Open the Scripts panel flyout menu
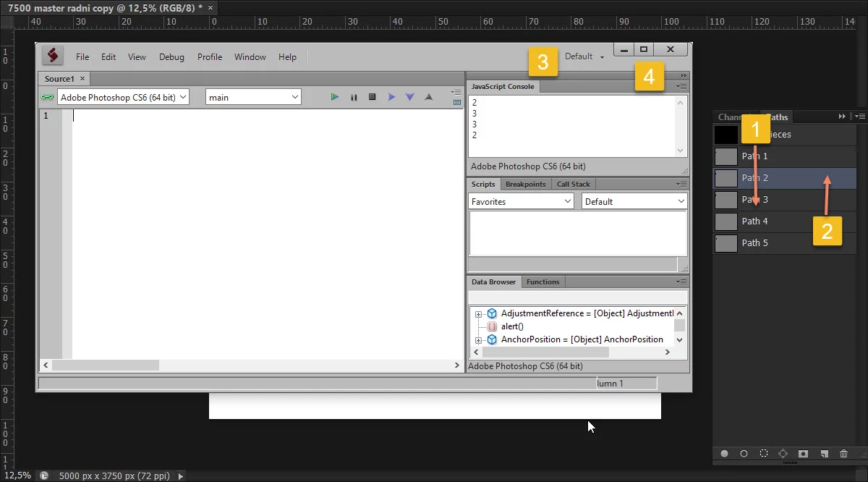 click(682, 184)
